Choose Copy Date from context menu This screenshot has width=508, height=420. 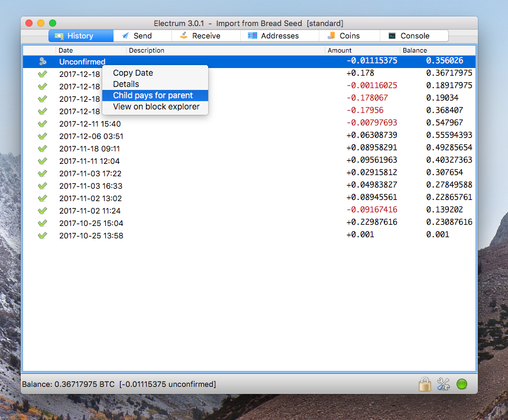click(155, 73)
